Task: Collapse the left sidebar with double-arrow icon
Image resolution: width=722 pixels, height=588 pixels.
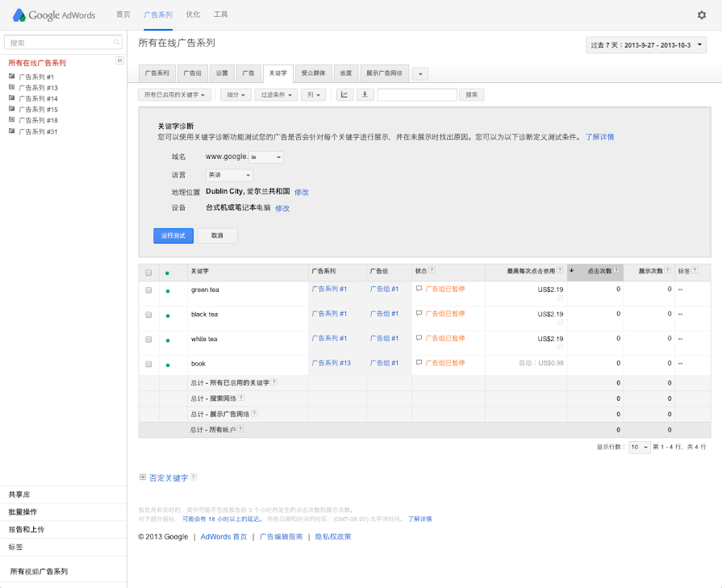Action: [119, 60]
